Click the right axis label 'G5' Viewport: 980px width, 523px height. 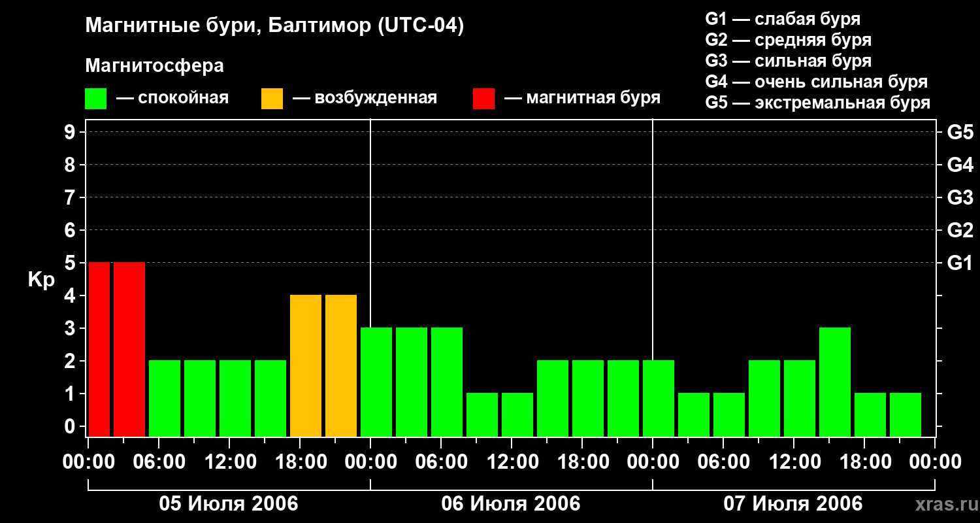coord(960,132)
